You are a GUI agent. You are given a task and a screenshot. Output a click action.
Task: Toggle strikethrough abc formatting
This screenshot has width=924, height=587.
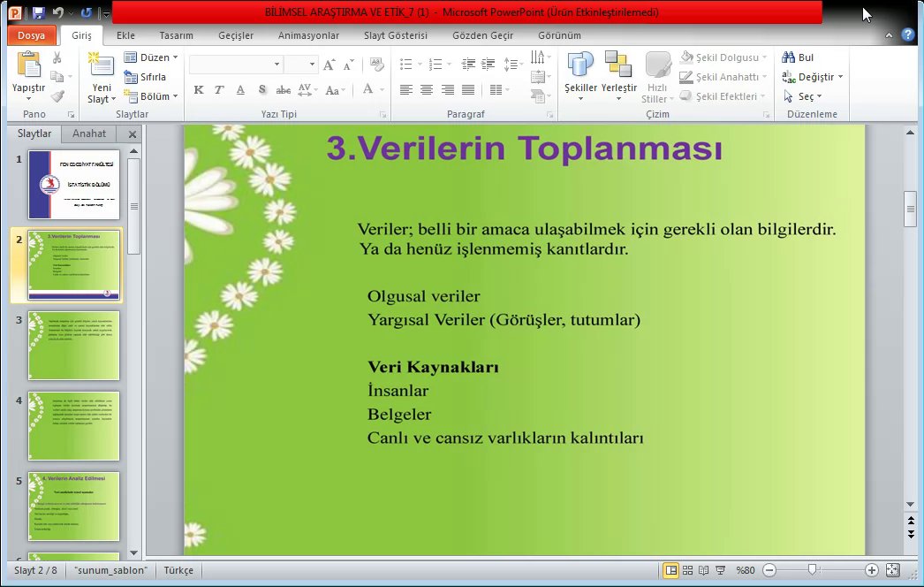pyautogui.click(x=284, y=89)
